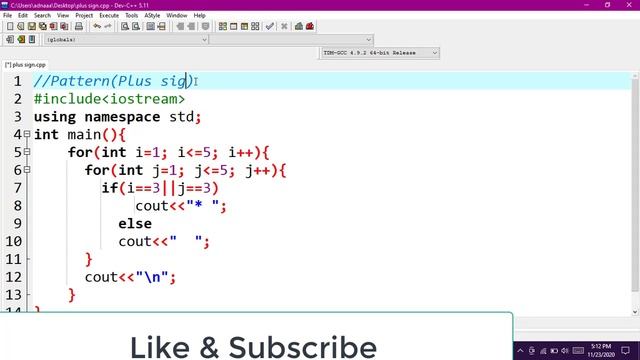
Task: Click the red Delete Profiling Information icon
Action: [310, 26]
